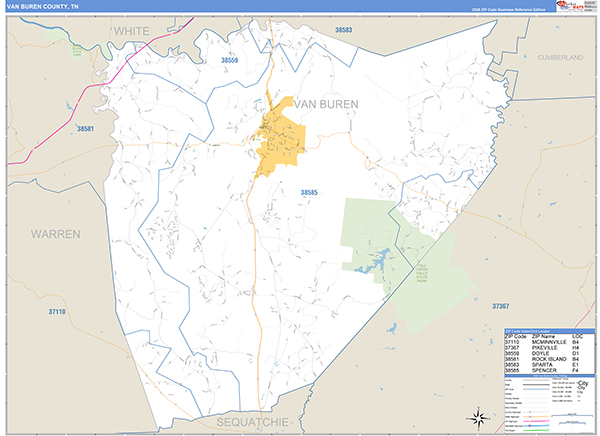Image resolution: width=600 pixels, height=436 pixels.
Task: Click ZIP label 37367 on the map
Action: point(501,306)
